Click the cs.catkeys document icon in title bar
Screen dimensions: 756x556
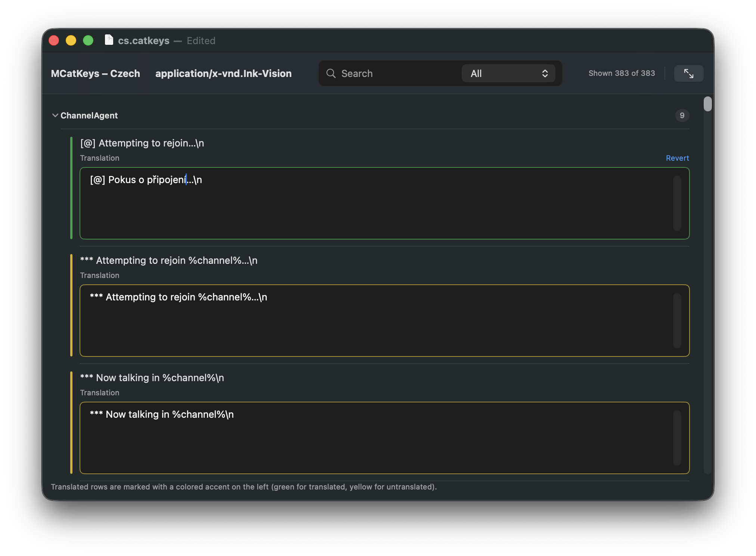coord(109,40)
